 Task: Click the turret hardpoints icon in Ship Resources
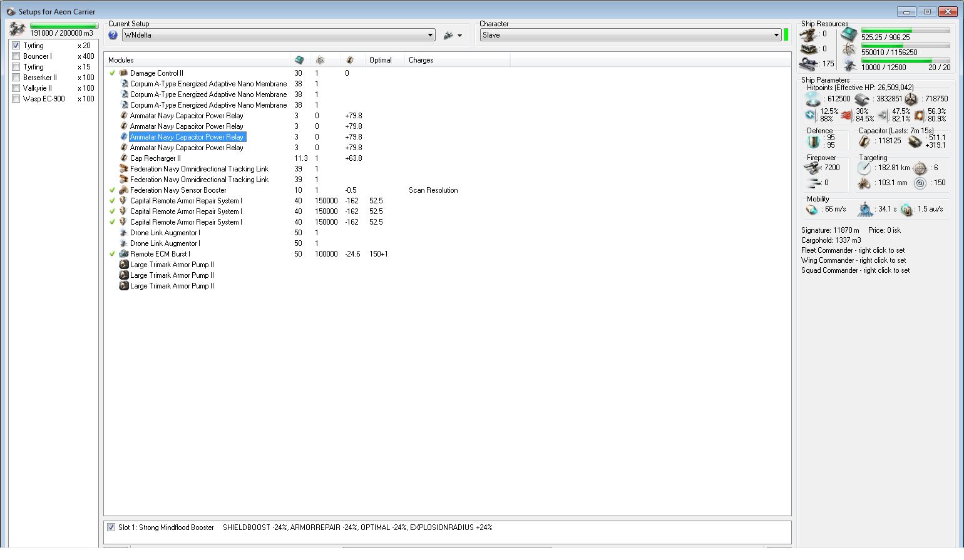pos(809,34)
